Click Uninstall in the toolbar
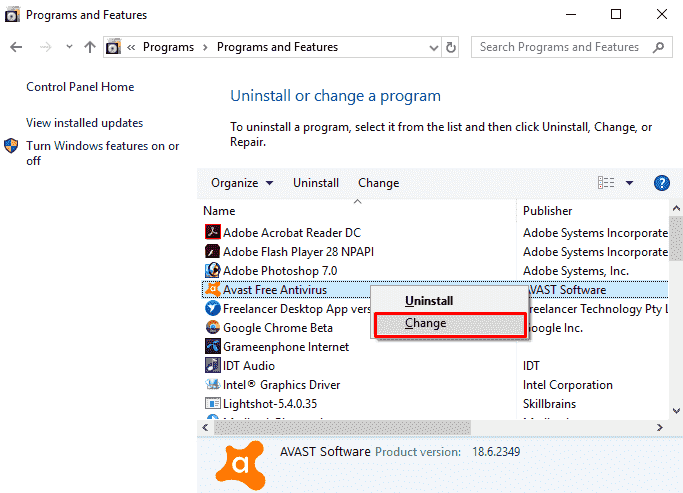Screen dimensions: 683x493 (316, 183)
